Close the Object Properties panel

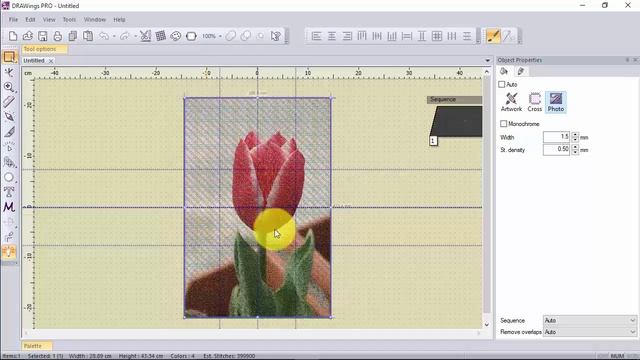(x=635, y=60)
